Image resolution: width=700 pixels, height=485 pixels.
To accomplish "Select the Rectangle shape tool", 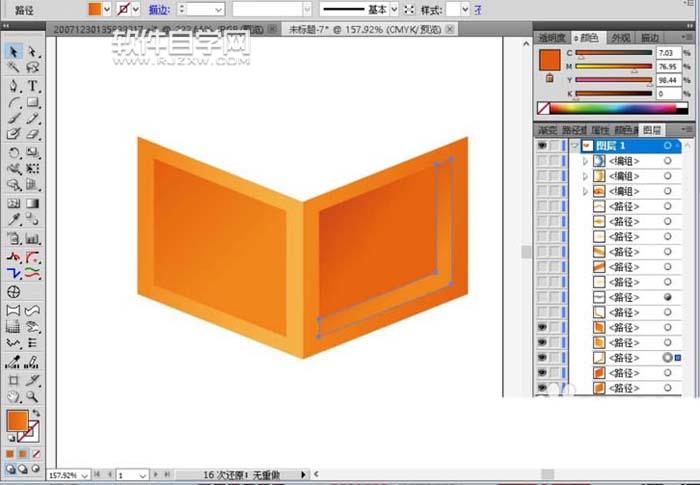I will pos(33,103).
